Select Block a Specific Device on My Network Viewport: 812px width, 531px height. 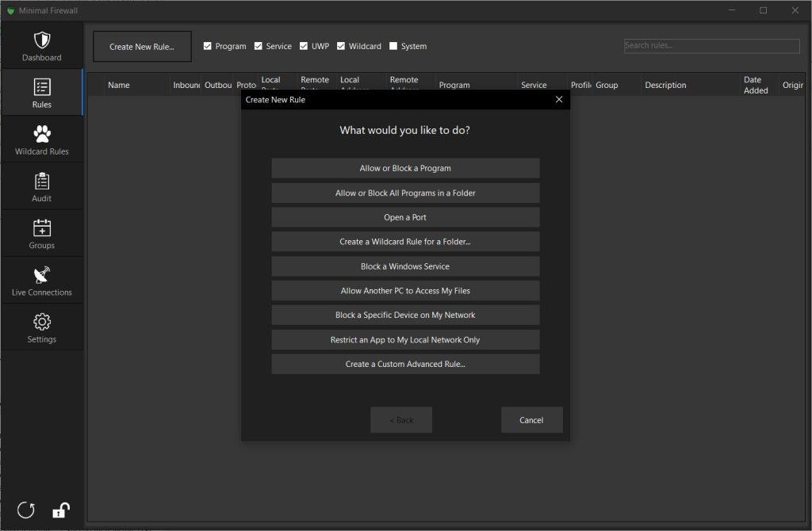coord(405,315)
